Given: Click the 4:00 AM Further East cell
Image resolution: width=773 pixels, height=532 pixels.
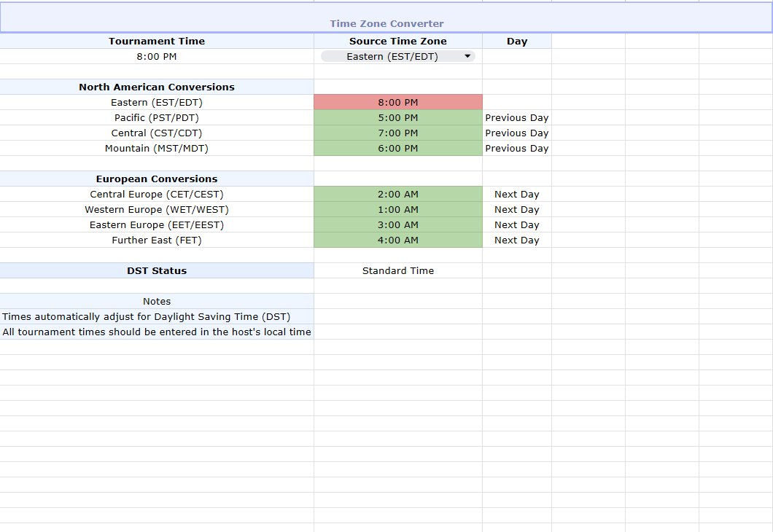Looking at the screenshot, I should point(398,239).
